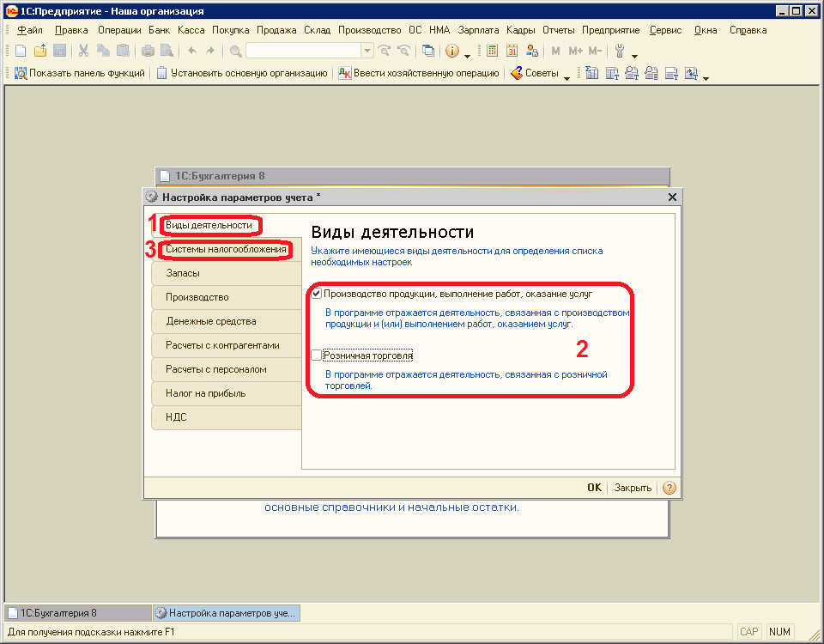Click the Find next icon
Viewport: 824px width, 644px height.
click(x=385, y=51)
